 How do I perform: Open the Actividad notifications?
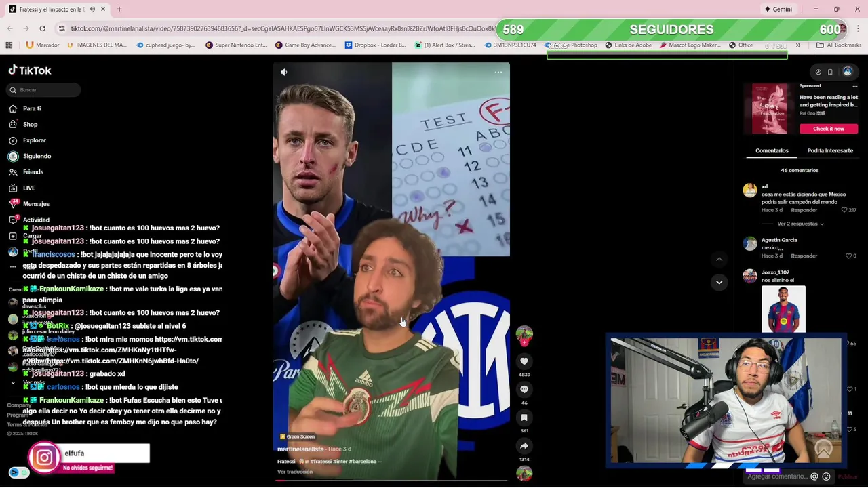[36, 220]
